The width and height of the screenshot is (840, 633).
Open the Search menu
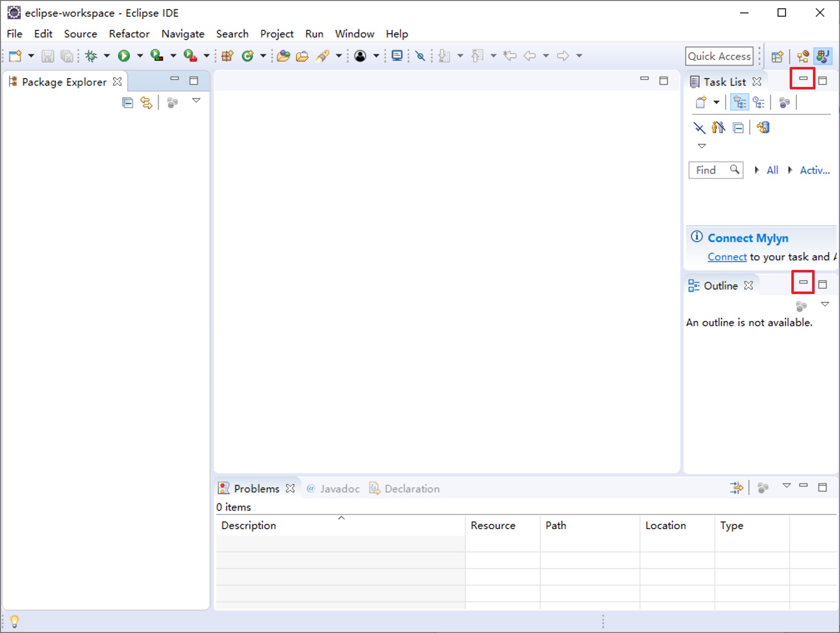(231, 33)
